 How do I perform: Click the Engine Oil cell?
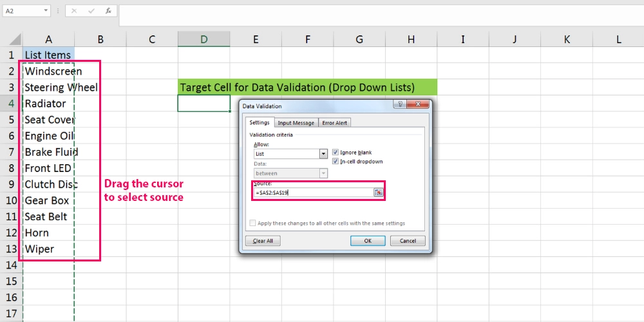48,135
